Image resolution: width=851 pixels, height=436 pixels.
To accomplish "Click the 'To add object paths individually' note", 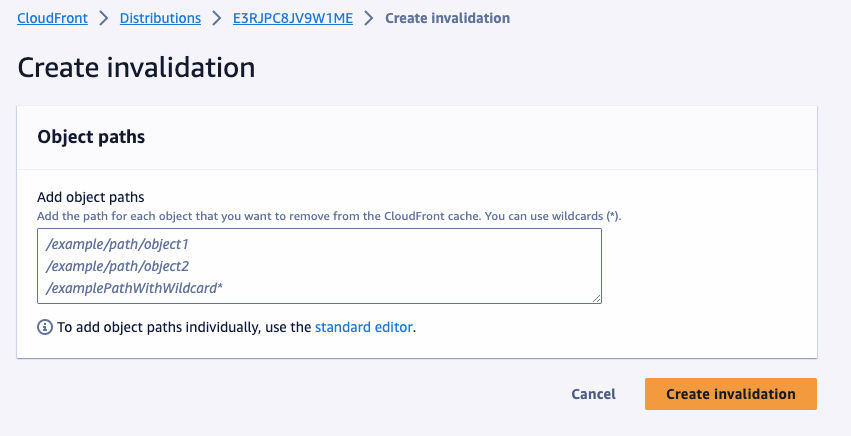I will coord(236,327).
